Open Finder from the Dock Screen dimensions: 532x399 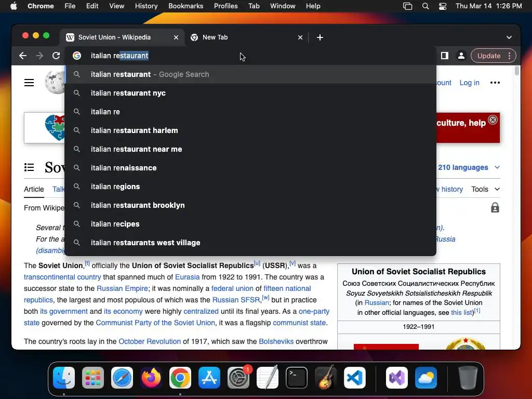[64, 377]
